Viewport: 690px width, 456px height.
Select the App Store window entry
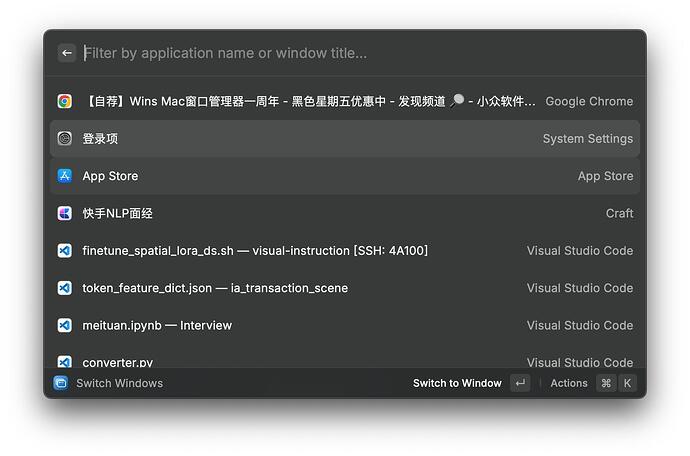[300, 176]
